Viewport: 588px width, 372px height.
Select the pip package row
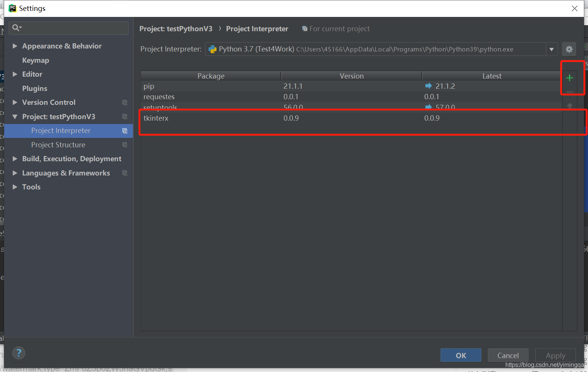351,86
